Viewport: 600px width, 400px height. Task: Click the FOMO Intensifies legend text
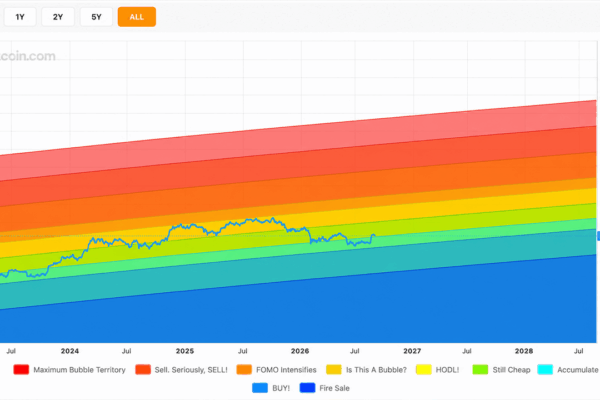pos(286,370)
